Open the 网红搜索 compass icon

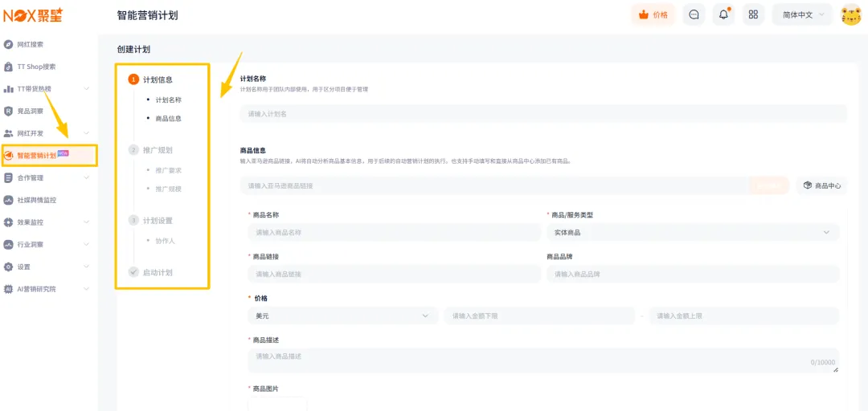(8, 44)
